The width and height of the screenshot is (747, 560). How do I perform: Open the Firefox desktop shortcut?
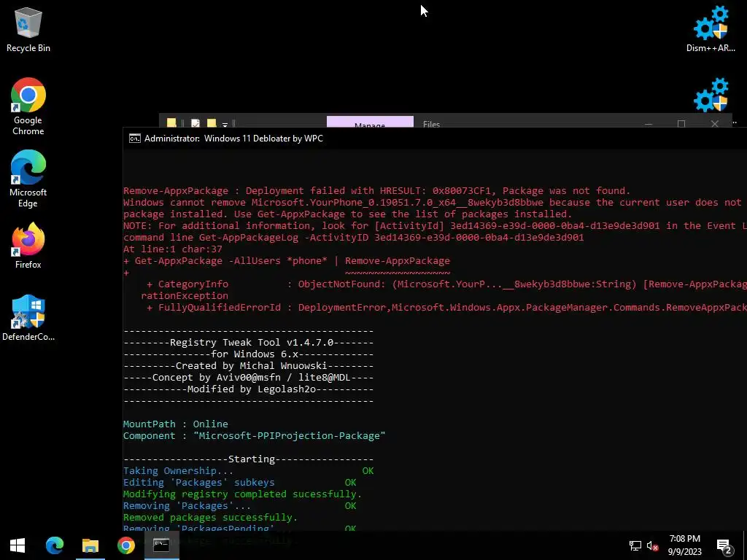[x=28, y=246]
